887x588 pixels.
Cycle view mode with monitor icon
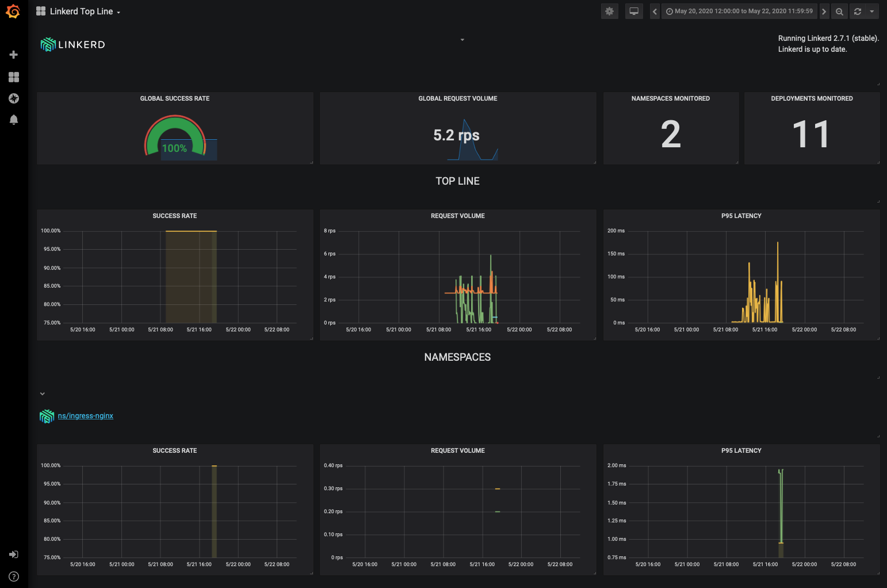pos(634,12)
